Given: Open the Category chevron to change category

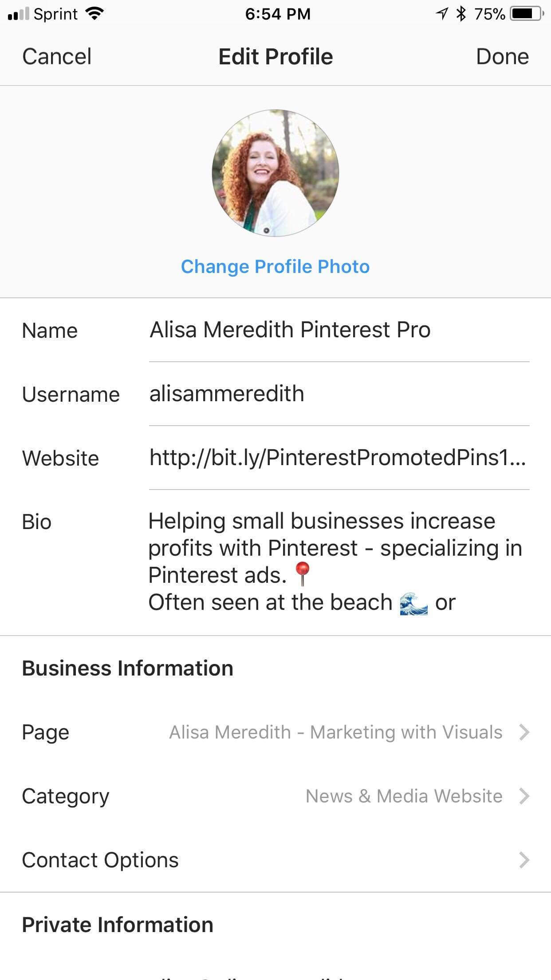Looking at the screenshot, I should pos(525,796).
